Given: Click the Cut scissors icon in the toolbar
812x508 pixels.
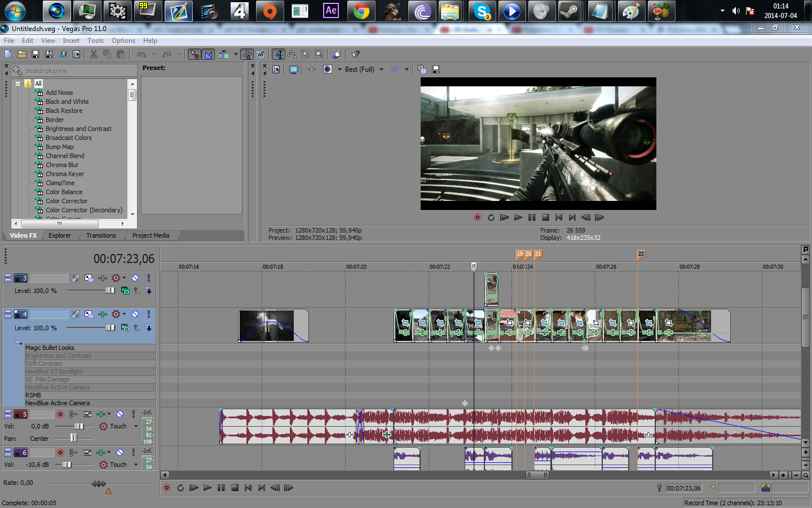Looking at the screenshot, I should click(x=94, y=54).
